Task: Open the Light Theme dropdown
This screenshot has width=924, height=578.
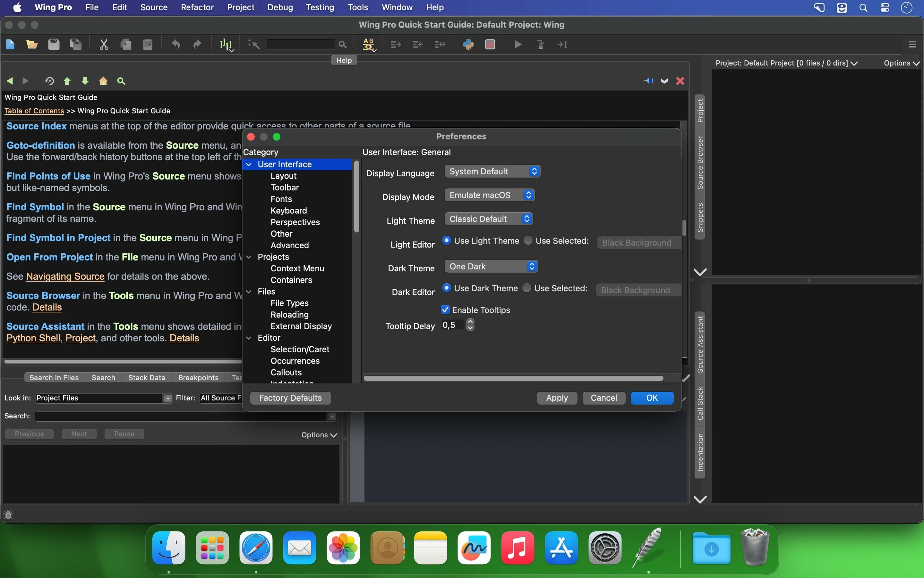Action: [x=489, y=219]
